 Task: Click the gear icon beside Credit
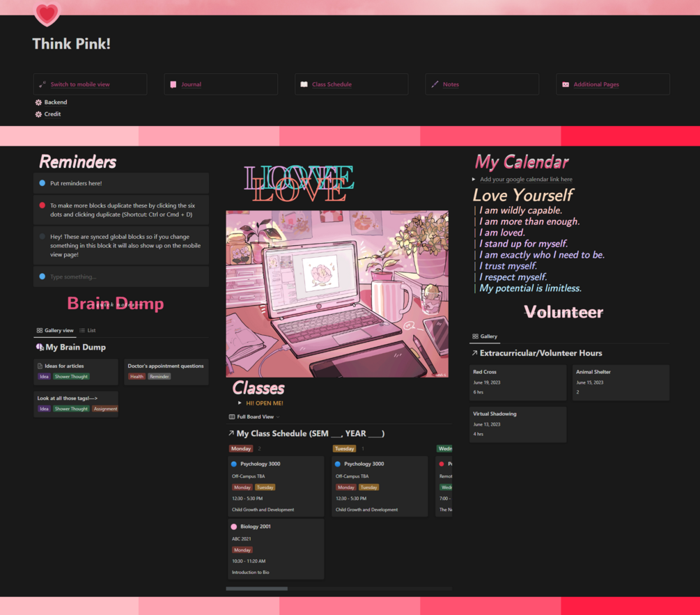38,114
